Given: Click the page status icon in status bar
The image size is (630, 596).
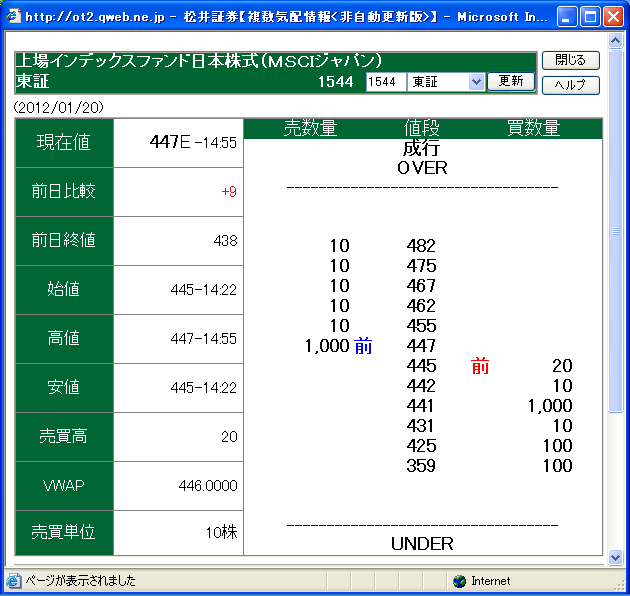Looking at the screenshot, I should [14, 581].
